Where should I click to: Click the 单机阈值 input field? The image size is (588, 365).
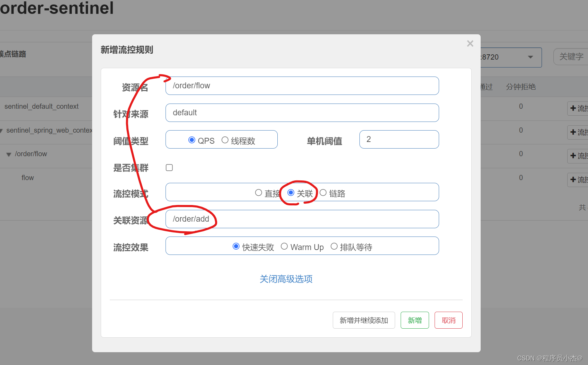click(x=399, y=139)
